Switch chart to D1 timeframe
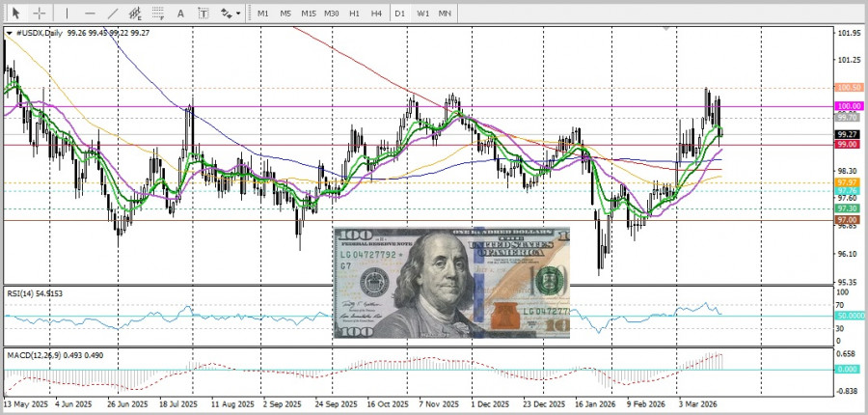The image size is (868, 415). (399, 13)
